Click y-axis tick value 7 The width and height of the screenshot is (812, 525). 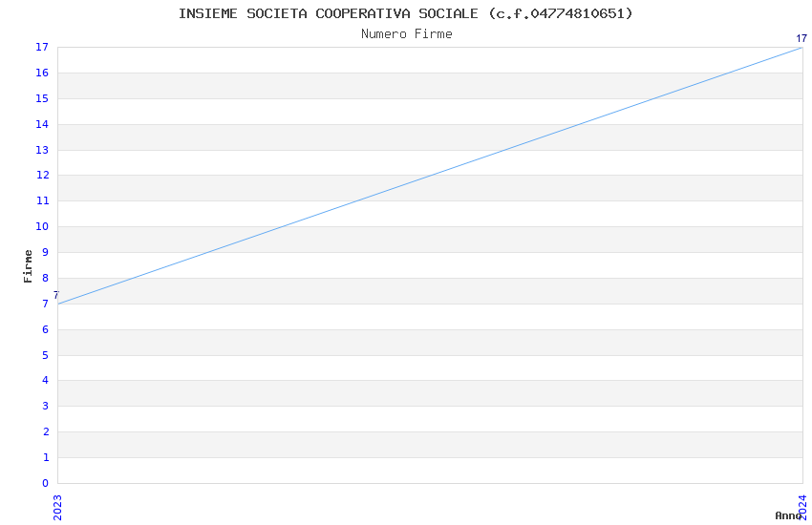(46, 304)
